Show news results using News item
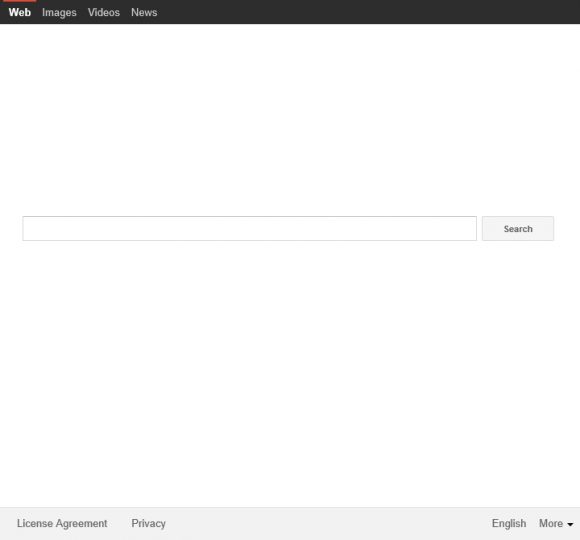Viewport: 580px width, 540px height. pyautogui.click(x=144, y=13)
